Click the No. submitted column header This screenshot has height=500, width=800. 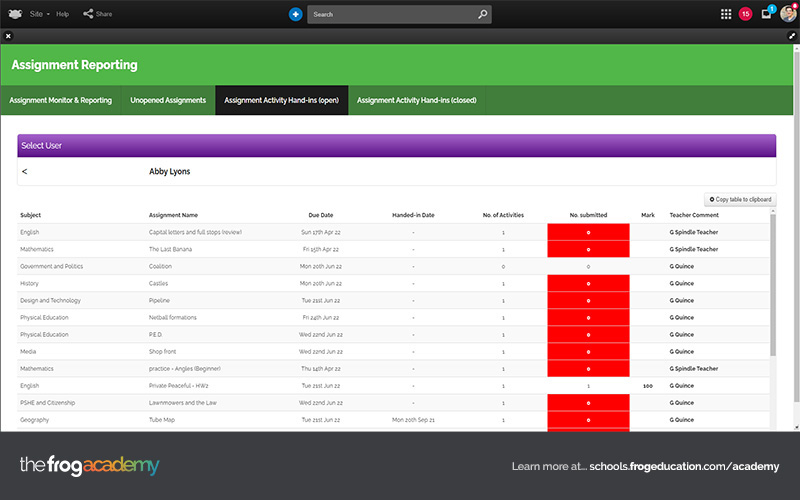pyautogui.click(x=588, y=215)
